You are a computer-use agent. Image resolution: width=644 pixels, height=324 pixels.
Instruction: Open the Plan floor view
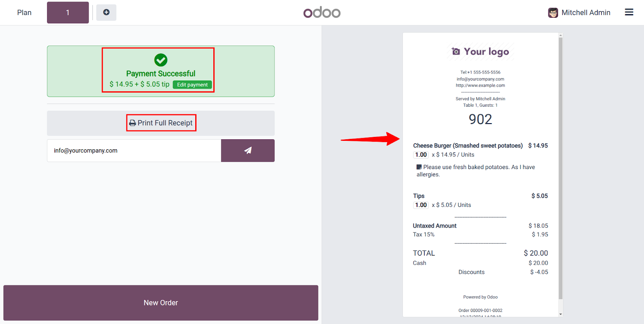24,12
